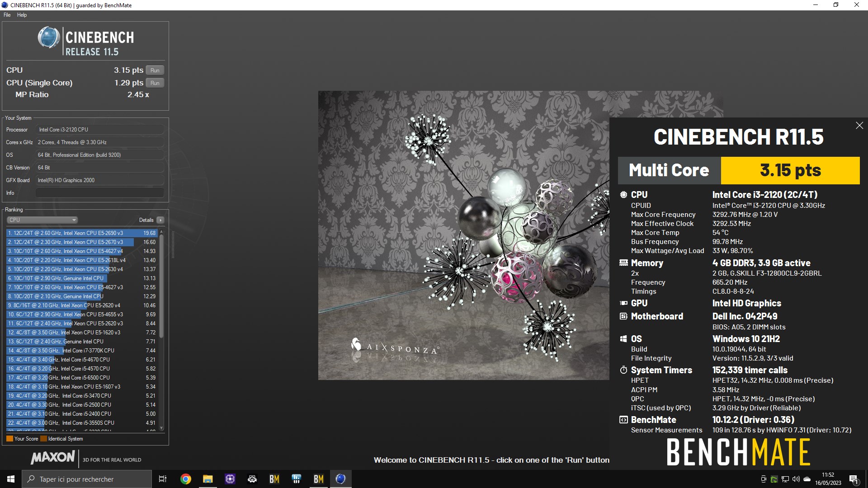The image size is (868, 488).
Task: Open the OneDrive cloud tray icon
Action: (x=807, y=479)
